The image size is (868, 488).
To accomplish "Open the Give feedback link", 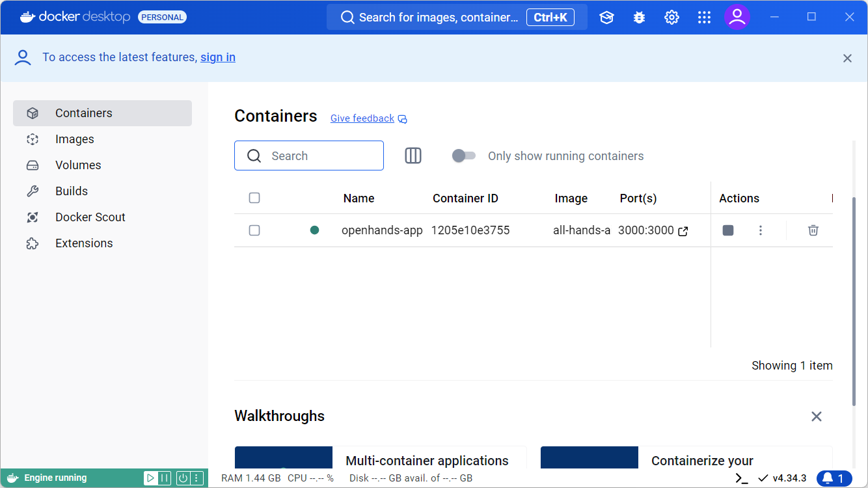I will tap(362, 118).
